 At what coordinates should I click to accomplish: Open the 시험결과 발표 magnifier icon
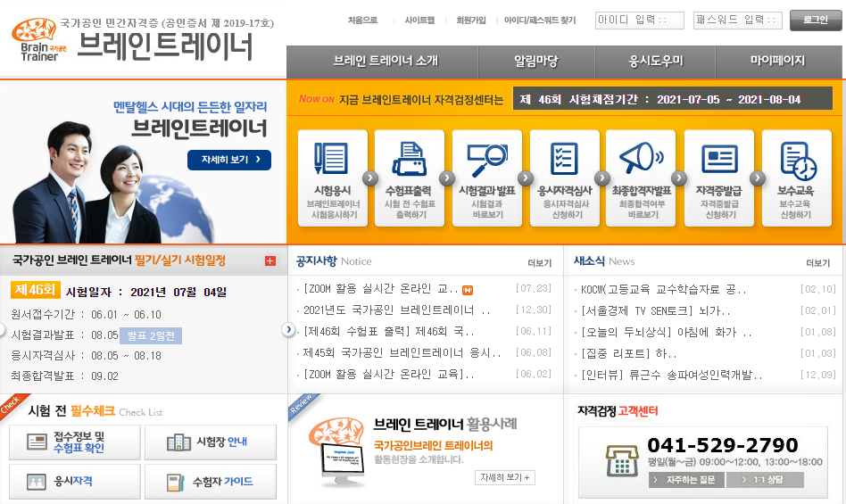tap(487, 160)
